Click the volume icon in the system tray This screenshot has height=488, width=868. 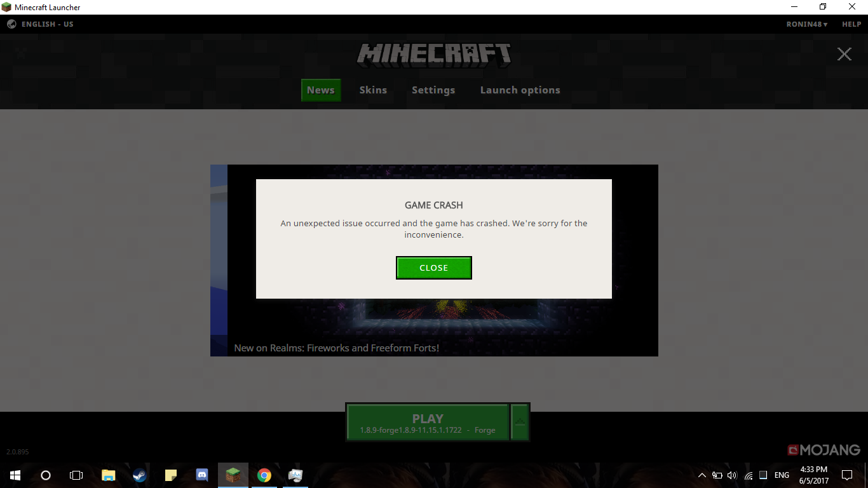coord(732,475)
